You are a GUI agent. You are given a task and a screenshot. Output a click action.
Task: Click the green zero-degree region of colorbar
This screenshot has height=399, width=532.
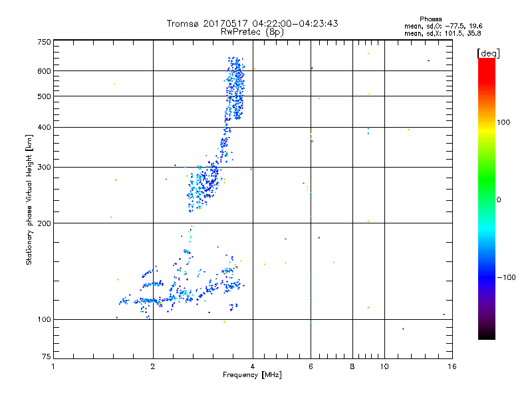(x=487, y=199)
